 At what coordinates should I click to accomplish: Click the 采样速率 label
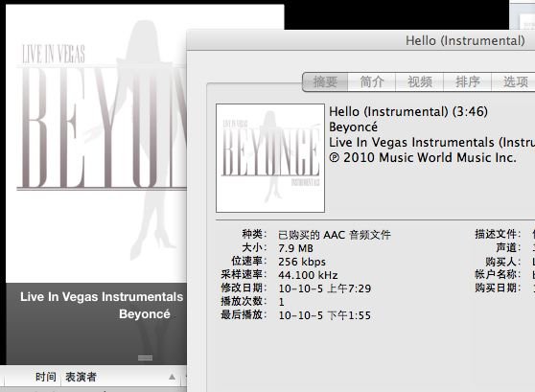click(x=244, y=274)
